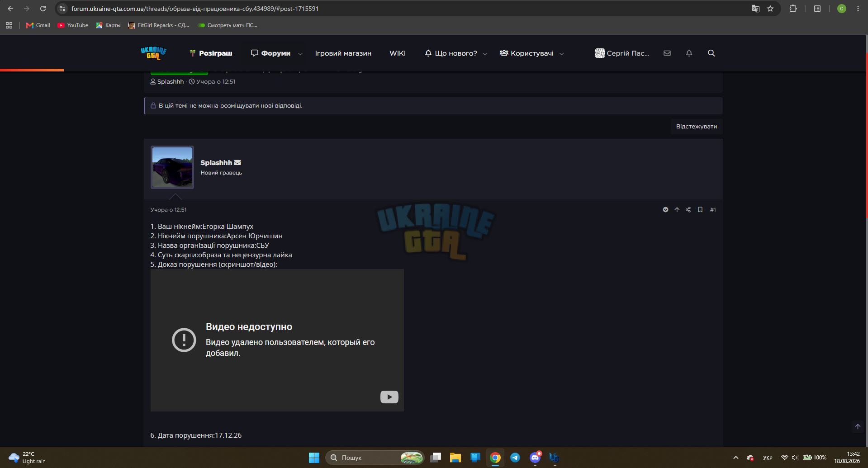Open Splashhh author profile link
Viewport: 868px width, 468px height.
click(216, 163)
